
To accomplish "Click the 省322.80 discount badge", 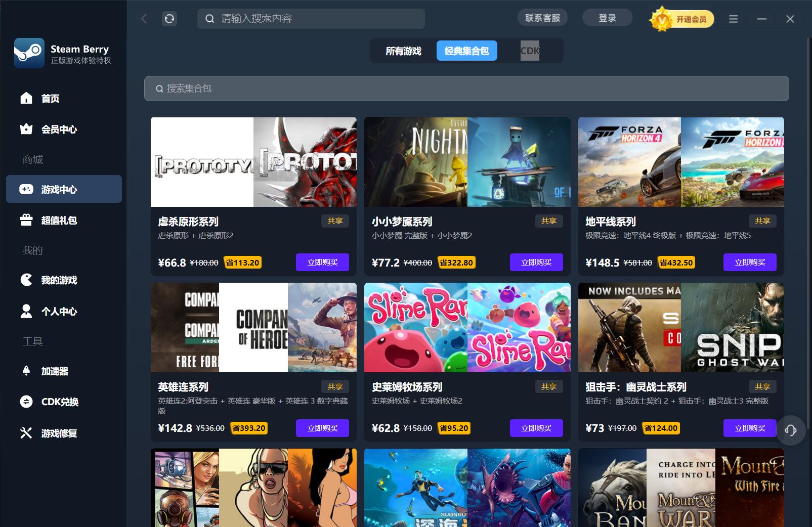I will click(456, 262).
